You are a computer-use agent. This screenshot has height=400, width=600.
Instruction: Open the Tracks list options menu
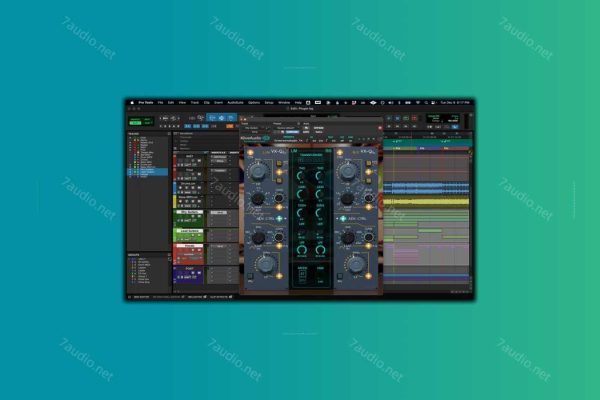(x=169, y=134)
